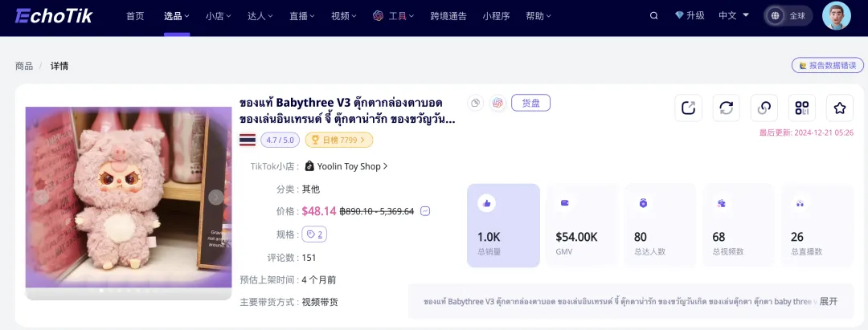
Task: Show the previous product image arrow
Action: 42,198
